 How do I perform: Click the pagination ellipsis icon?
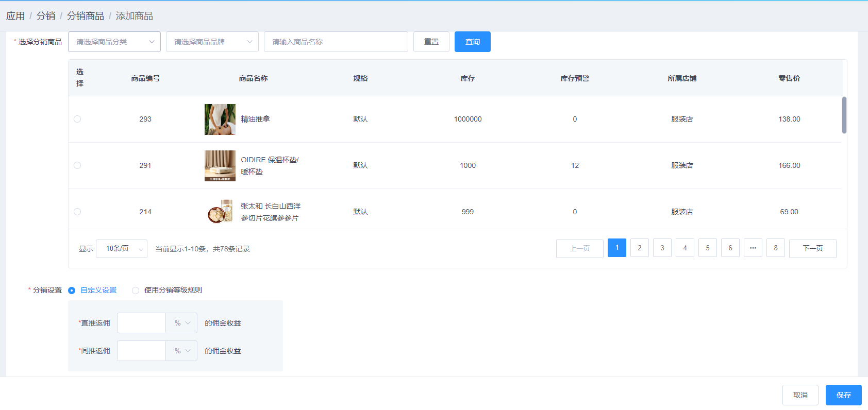[753, 248]
